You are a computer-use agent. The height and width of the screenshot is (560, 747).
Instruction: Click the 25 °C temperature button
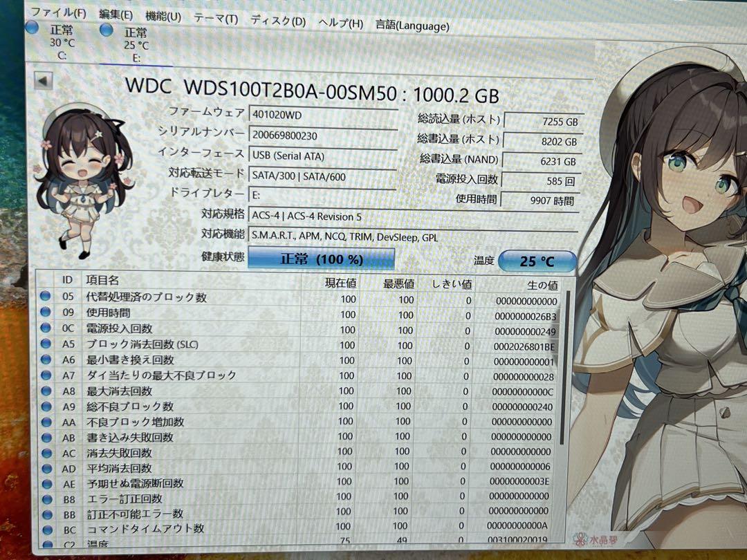point(537,261)
